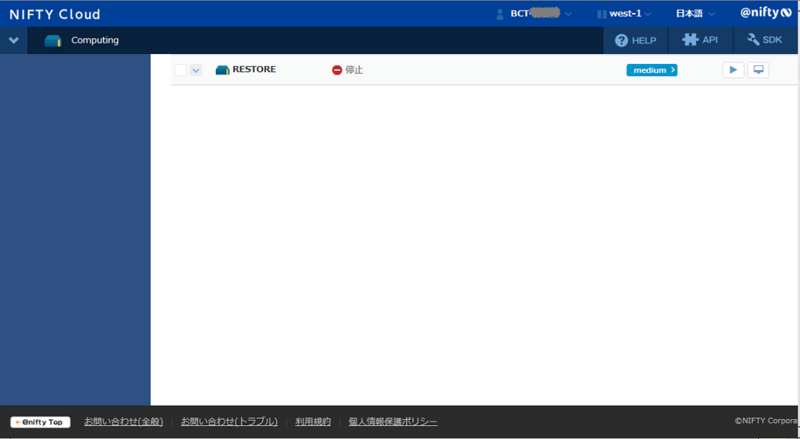Open お問い合わせ(全般) link

click(123, 422)
